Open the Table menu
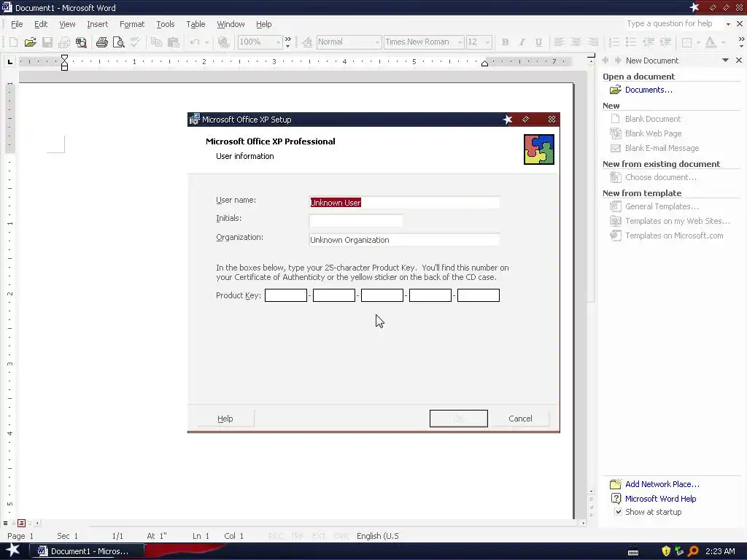 [196, 24]
